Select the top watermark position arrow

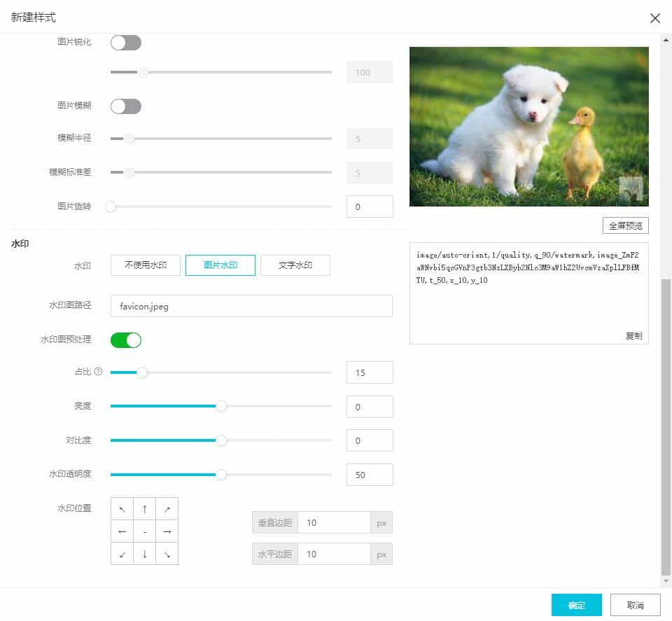click(145, 508)
